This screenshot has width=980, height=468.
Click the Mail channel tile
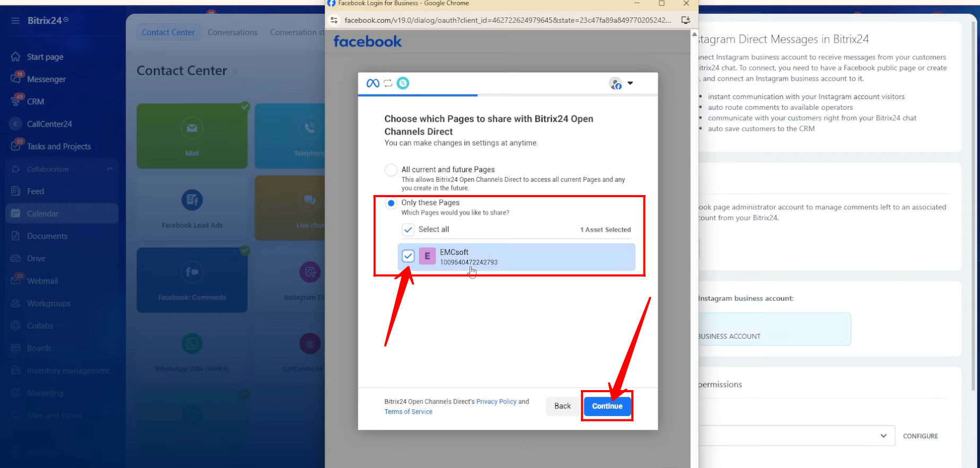192,136
